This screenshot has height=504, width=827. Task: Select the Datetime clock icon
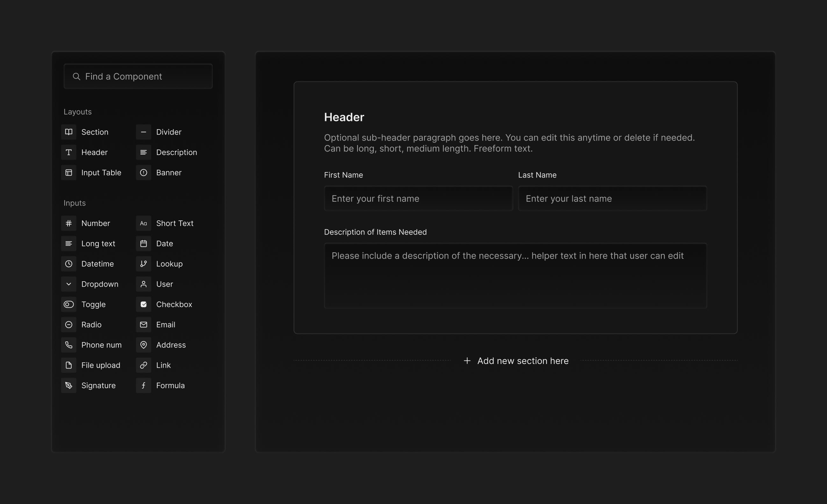[x=69, y=264]
